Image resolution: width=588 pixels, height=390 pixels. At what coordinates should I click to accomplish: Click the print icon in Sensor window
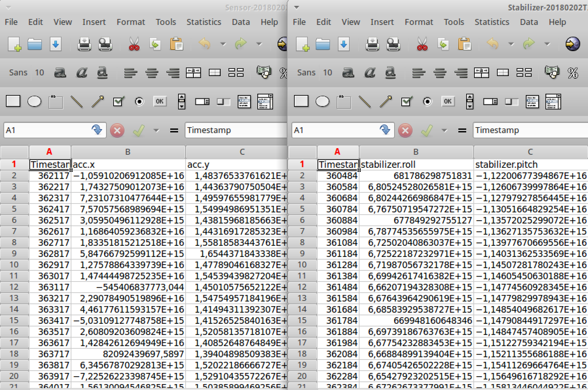tap(84, 44)
